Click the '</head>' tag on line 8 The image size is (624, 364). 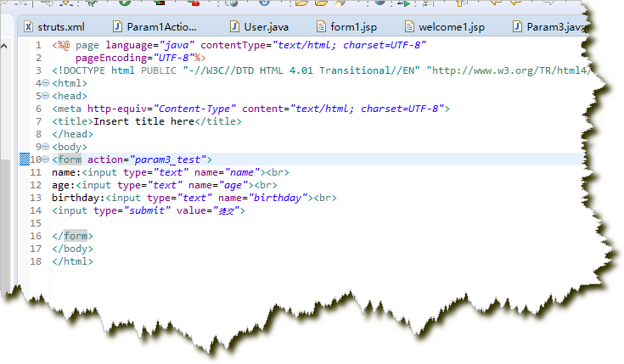click(x=72, y=134)
